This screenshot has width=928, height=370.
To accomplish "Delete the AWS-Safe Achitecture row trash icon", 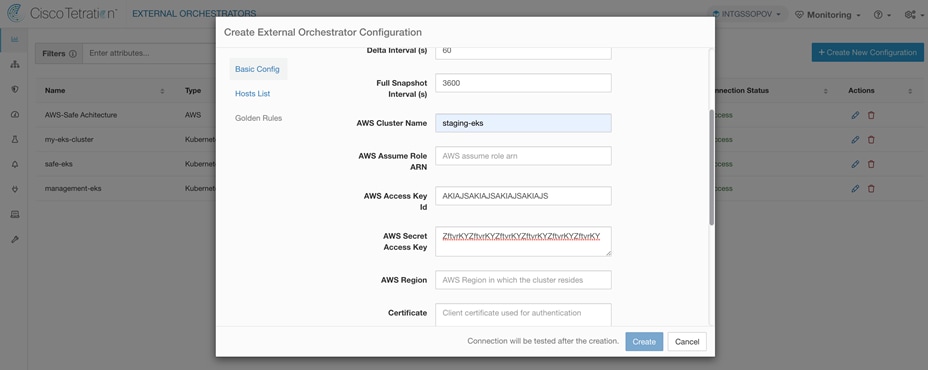I will [871, 115].
